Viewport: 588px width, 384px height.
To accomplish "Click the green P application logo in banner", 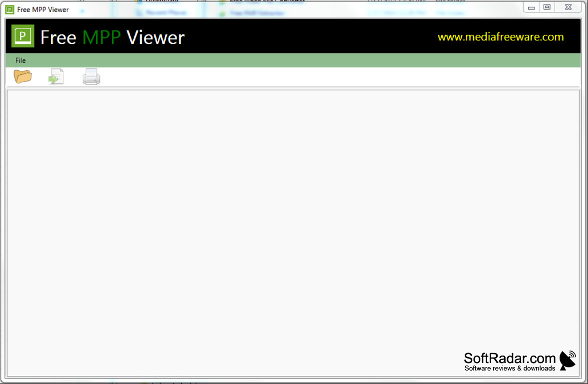I will click(22, 36).
